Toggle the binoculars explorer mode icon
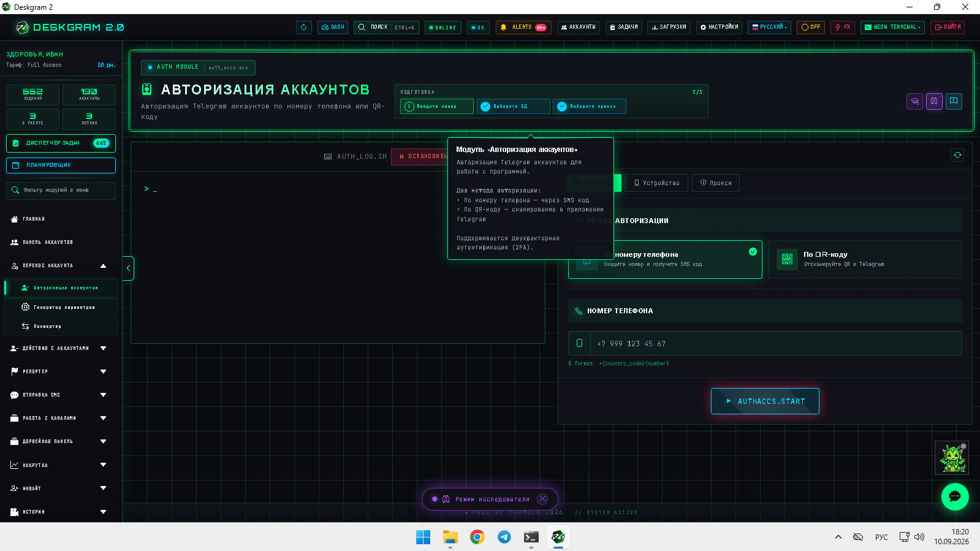 934,101
